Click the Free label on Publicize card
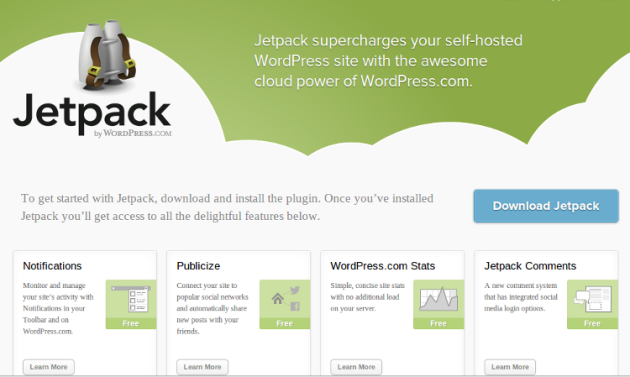Screen dimensions: 630x377 (284, 324)
